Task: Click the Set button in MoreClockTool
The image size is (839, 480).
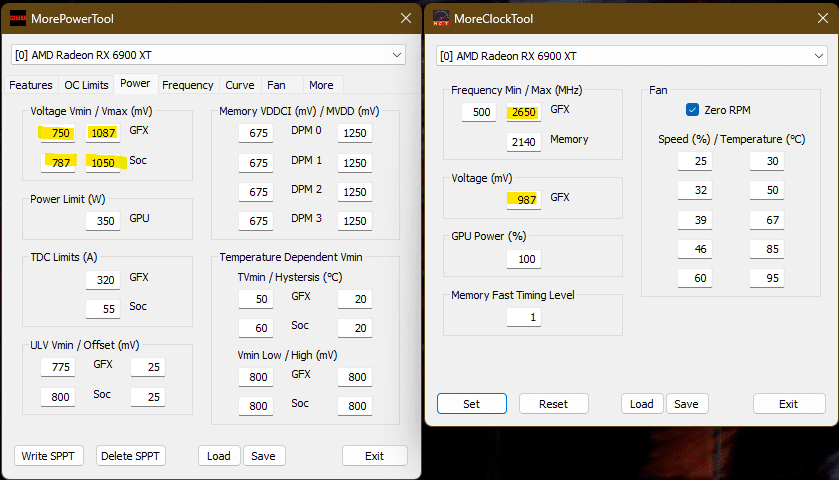Action: point(471,404)
